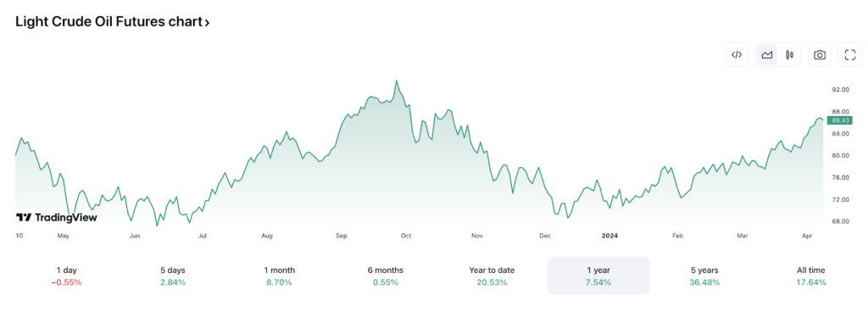This screenshot has width=868, height=312.
Task: Click the 92.00 price axis label
Action: [x=841, y=90]
